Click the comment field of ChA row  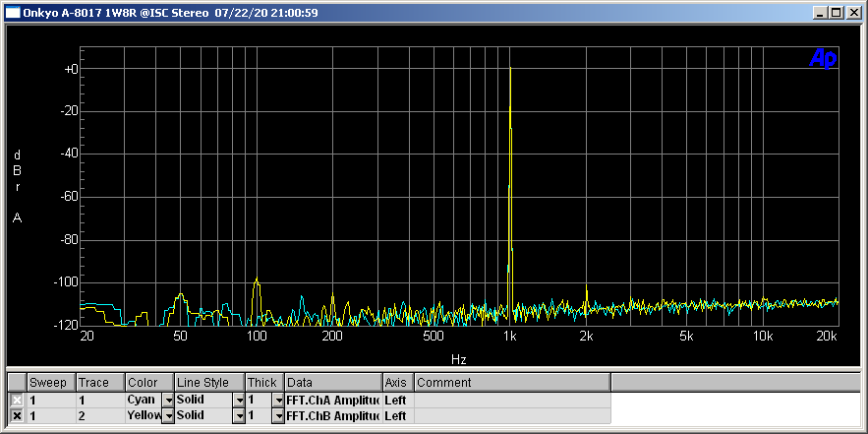coord(512,400)
